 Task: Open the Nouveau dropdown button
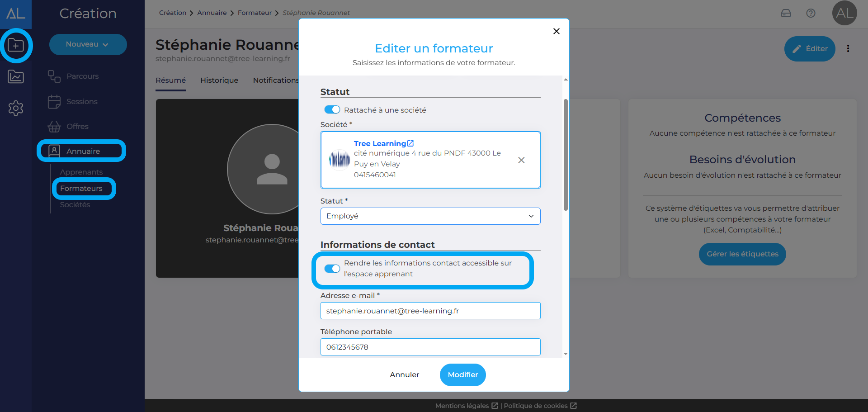[88, 44]
